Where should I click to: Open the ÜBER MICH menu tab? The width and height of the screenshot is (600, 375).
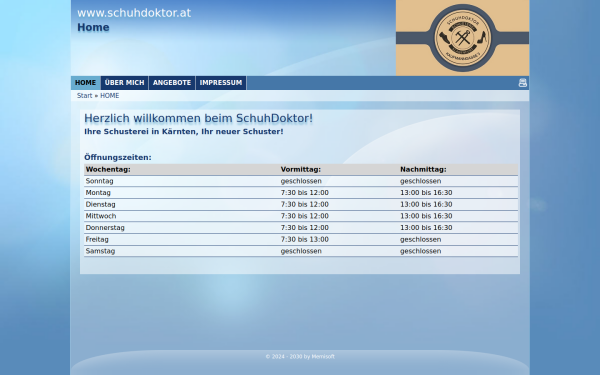click(124, 83)
